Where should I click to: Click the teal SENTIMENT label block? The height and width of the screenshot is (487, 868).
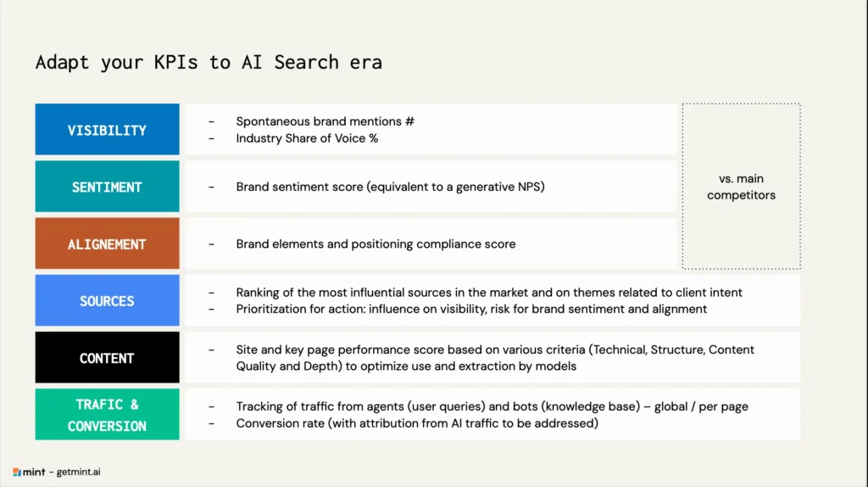click(x=107, y=187)
